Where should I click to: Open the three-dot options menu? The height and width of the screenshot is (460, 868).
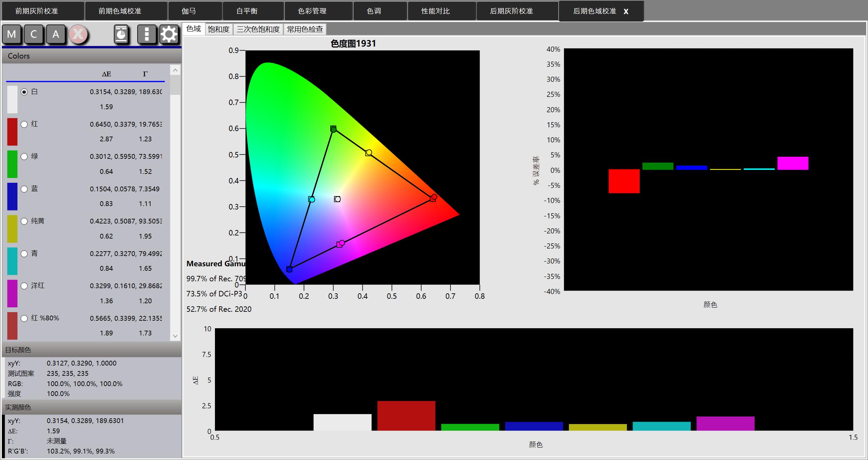click(146, 34)
